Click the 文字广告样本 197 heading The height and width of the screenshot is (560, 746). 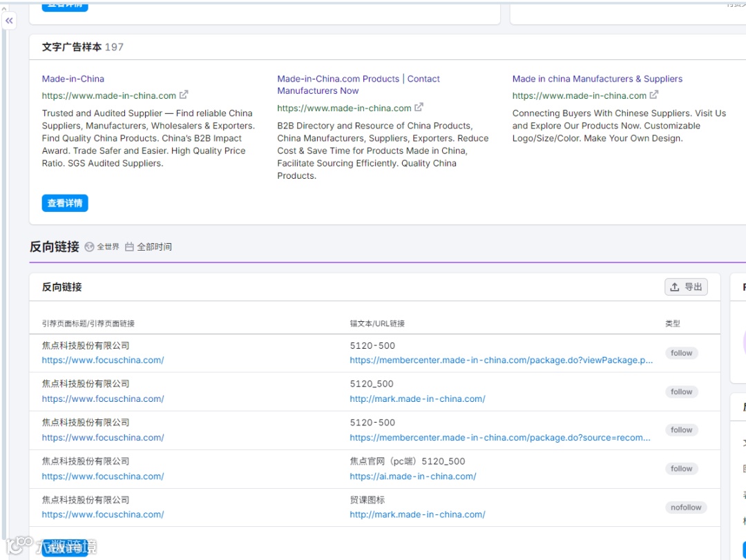tap(83, 47)
